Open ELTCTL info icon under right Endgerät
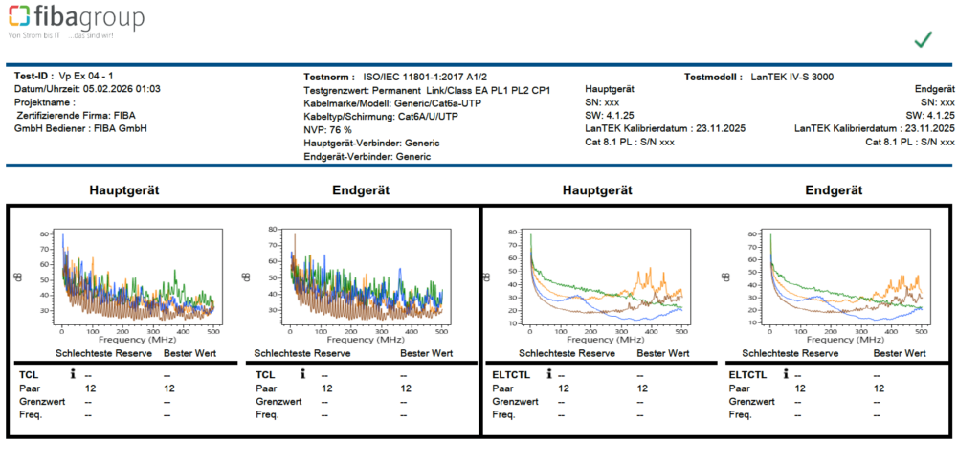 [x=787, y=375]
